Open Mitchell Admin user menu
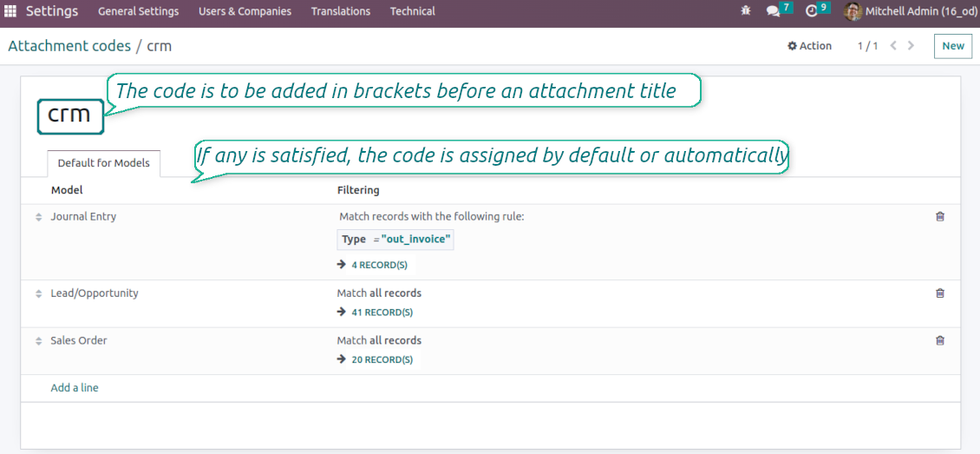980x454 pixels. 911,11
